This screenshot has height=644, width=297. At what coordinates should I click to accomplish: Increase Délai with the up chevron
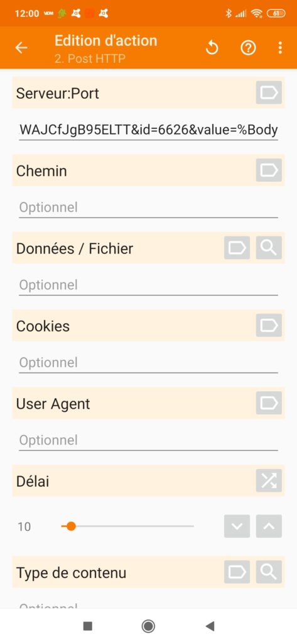pyautogui.click(x=269, y=526)
